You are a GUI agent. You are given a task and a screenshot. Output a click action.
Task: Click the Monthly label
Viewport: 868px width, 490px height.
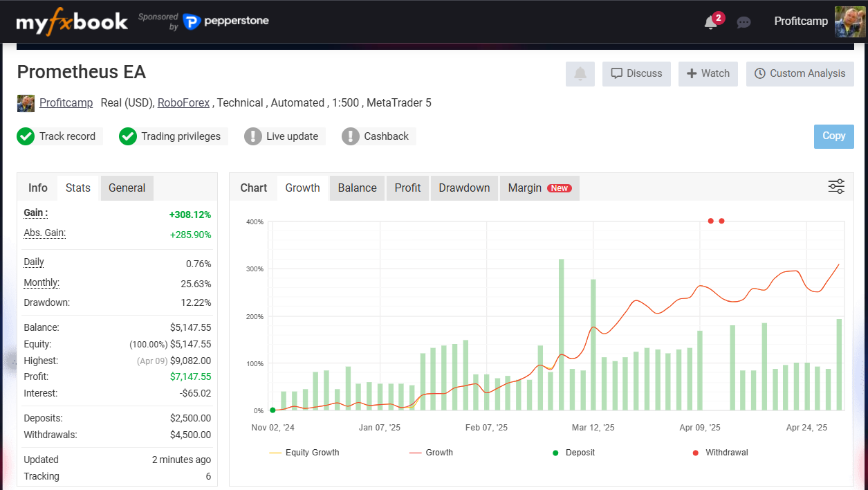click(41, 283)
